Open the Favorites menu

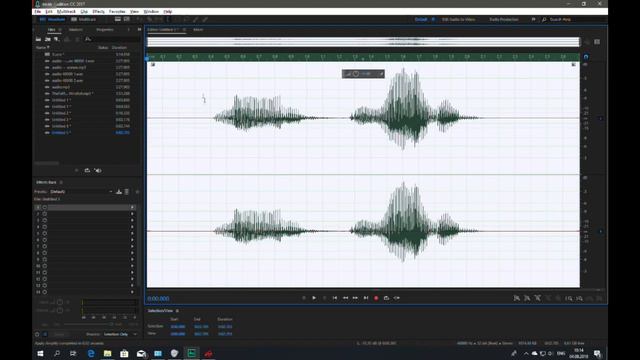pos(117,11)
